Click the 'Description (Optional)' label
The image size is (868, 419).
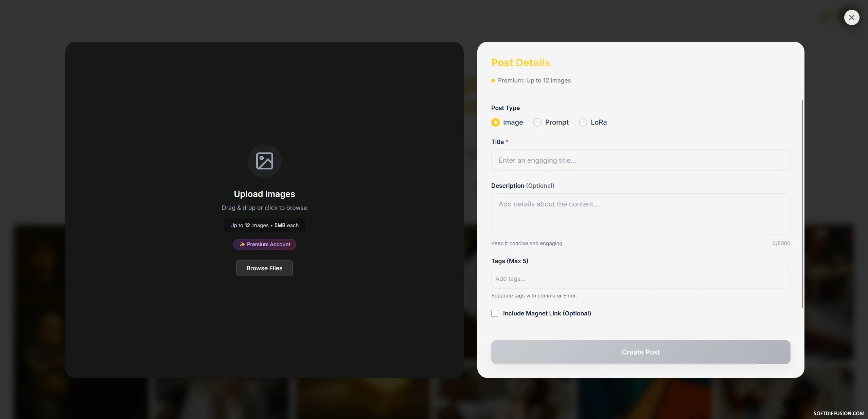(522, 186)
